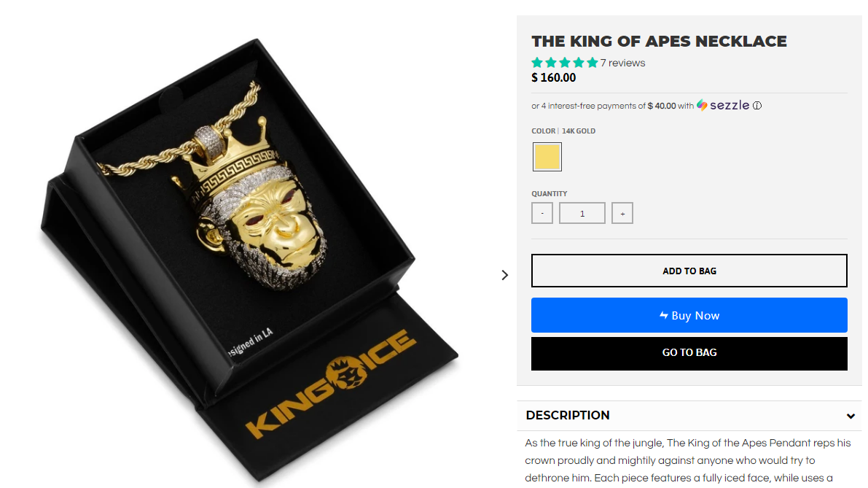Click the lightning icon on Buy Now

(x=664, y=315)
